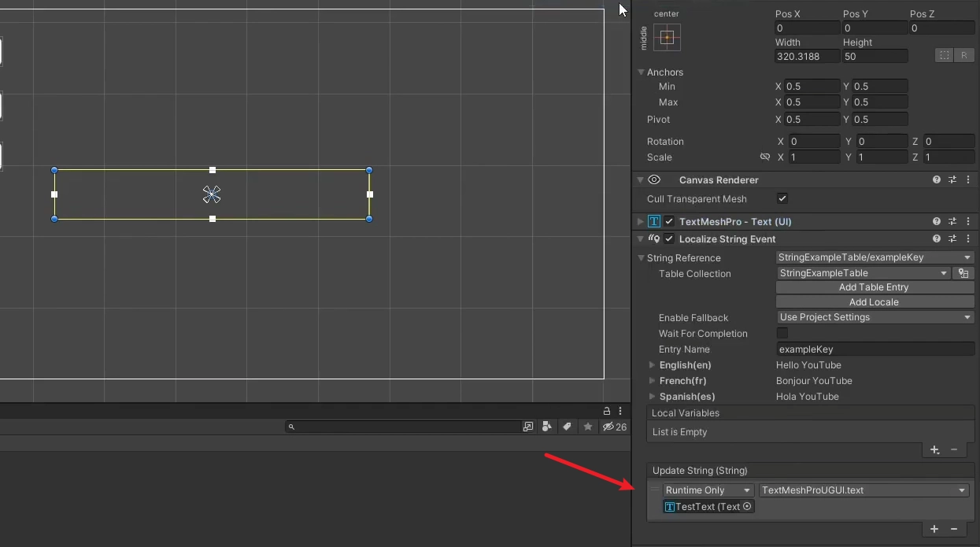Image resolution: width=980 pixels, height=547 pixels.
Task: Click the Project panel search field
Action: coord(403,427)
